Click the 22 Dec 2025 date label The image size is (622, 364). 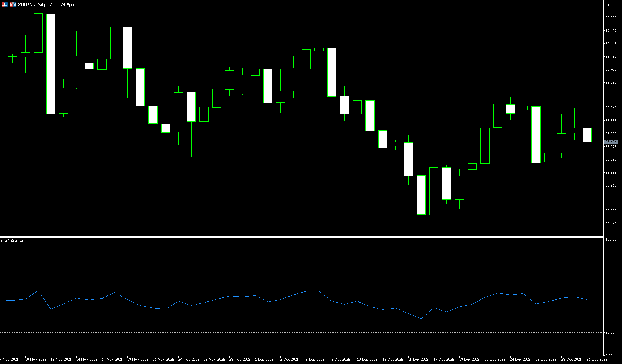pyautogui.click(x=495, y=360)
